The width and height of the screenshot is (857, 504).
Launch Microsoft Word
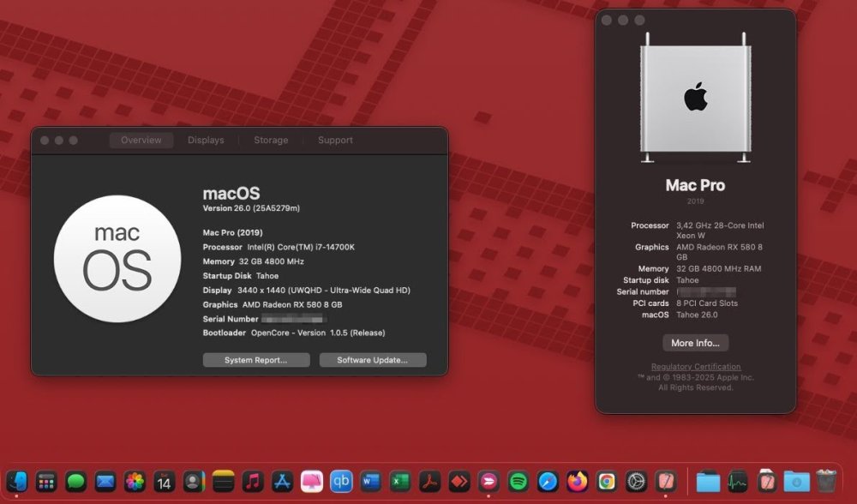coord(370,482)
